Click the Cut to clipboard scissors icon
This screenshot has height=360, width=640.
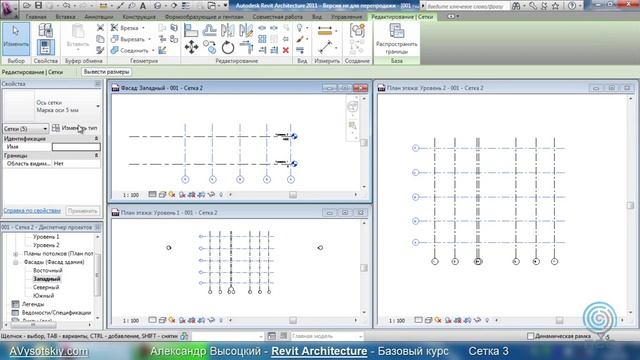tap(100, 28)
